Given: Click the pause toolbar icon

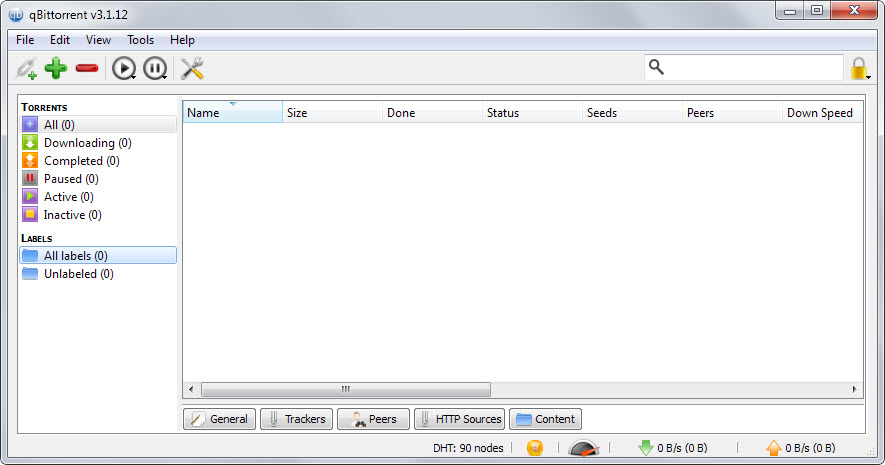Looking at the screenshot, I should pyautogui.click(x=155, y=68).
